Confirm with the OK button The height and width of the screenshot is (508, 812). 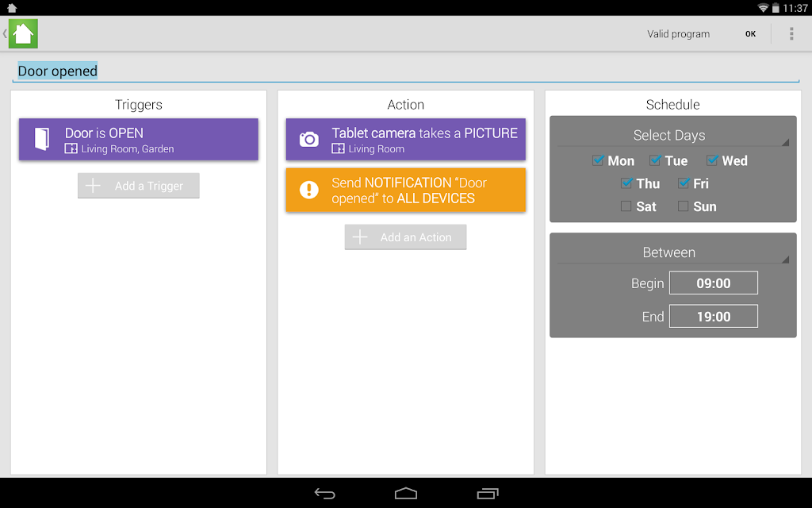coord(750,33)
